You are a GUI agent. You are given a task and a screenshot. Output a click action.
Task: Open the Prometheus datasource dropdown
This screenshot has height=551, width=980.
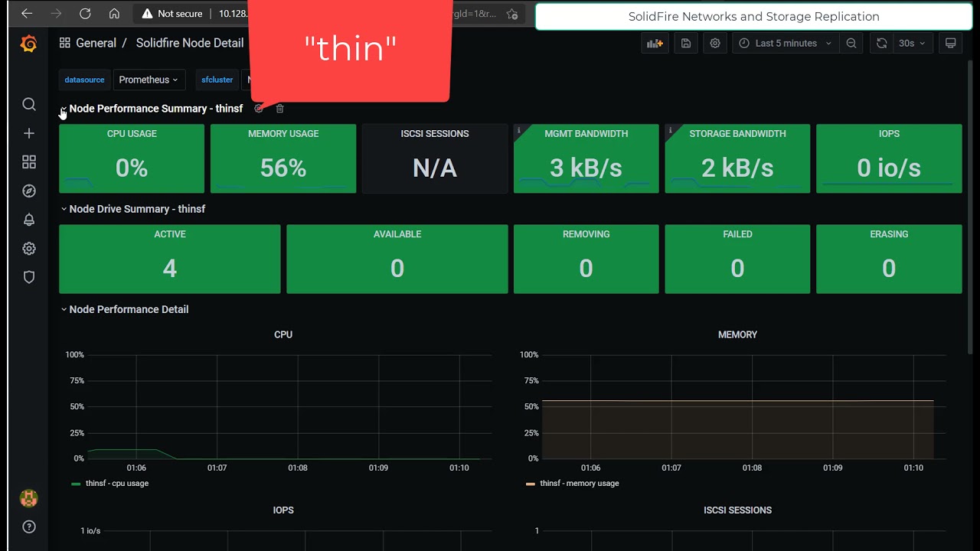click(x=149, y=80)
